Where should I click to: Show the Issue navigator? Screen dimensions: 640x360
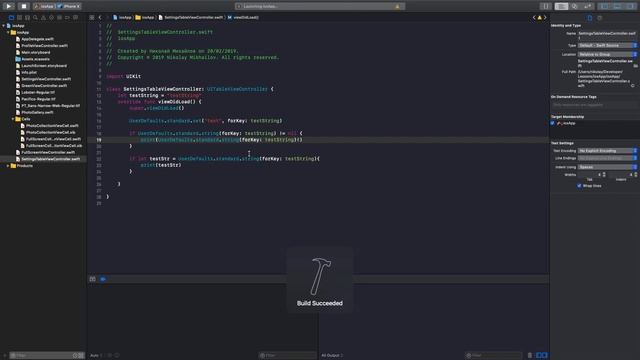pos(43,18)
